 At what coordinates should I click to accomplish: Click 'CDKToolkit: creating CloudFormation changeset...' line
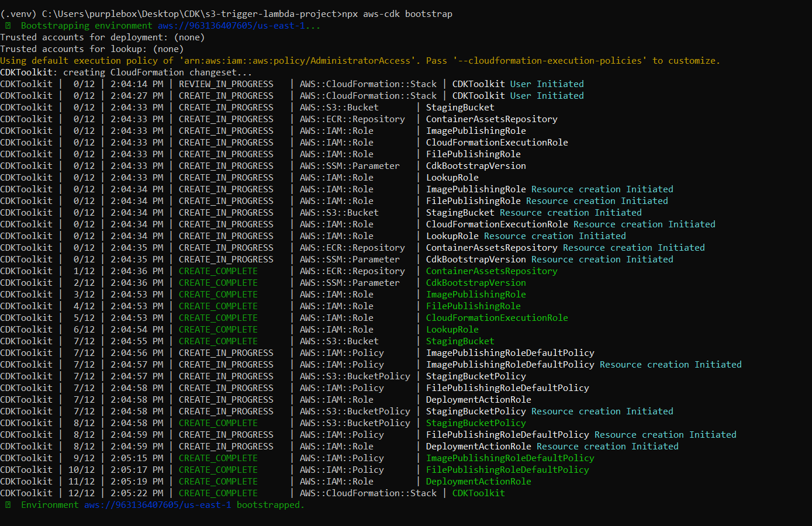[126, 72]
